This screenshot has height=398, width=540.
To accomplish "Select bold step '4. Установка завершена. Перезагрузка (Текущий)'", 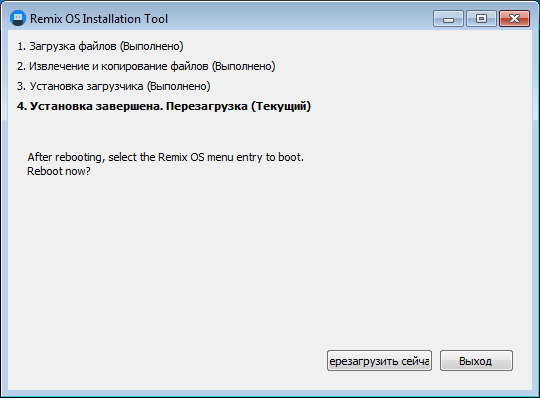I will tap(164, 106).
